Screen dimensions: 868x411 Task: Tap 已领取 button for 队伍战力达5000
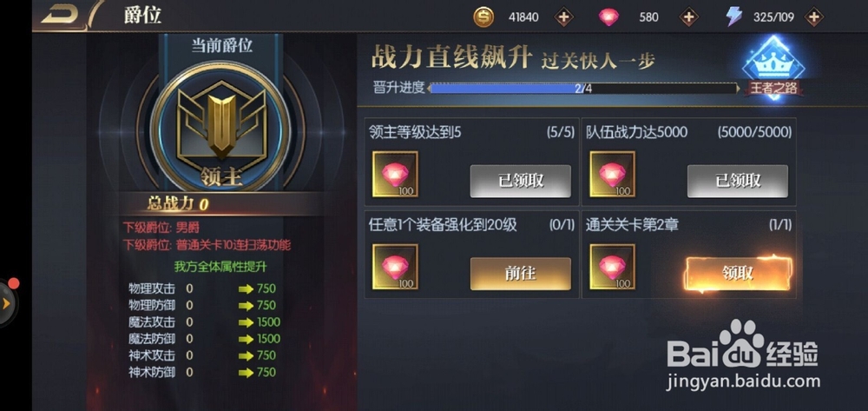pyautogui.click(x=737, y=181)
